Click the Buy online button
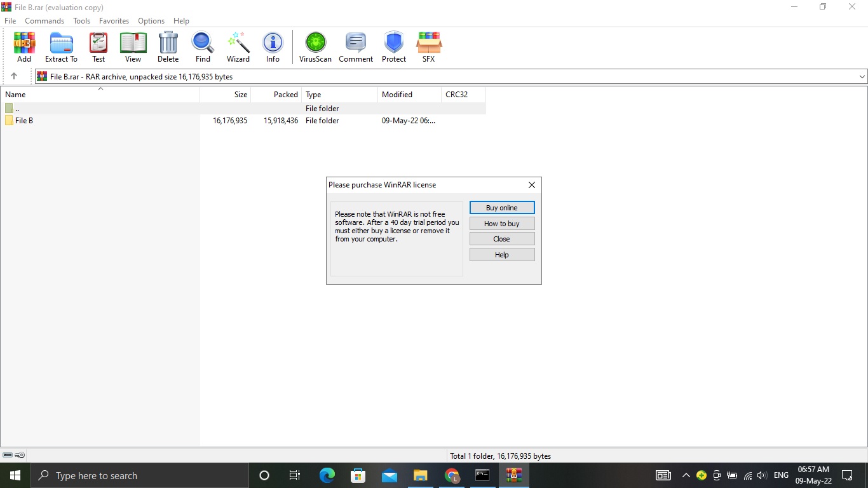This screenshot has width=868, height=488. [501, 207]
